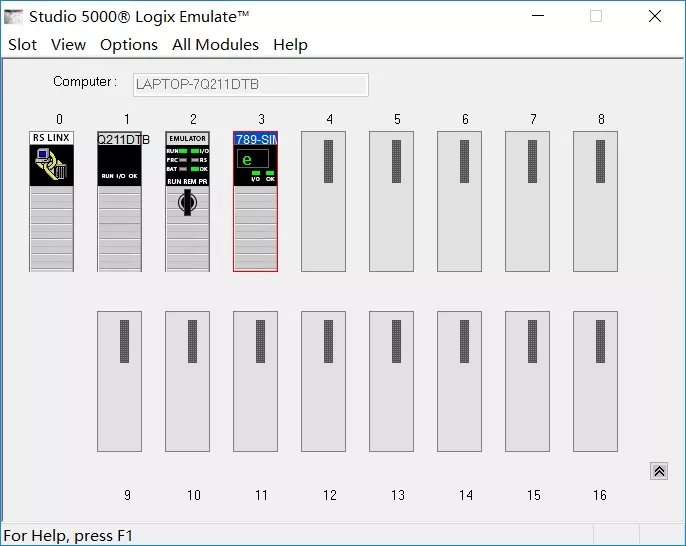The width and height of the screenshot is (686, 546).
Task: Turn the Emulator key switch
Action: click(x=187, y=203)
